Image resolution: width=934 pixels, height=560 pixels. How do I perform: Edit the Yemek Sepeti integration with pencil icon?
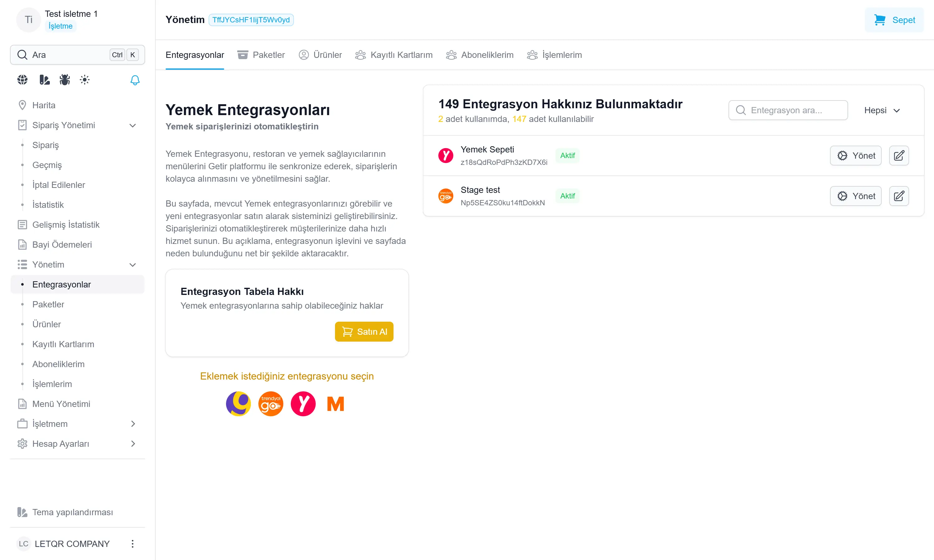[x=899, y=156]
